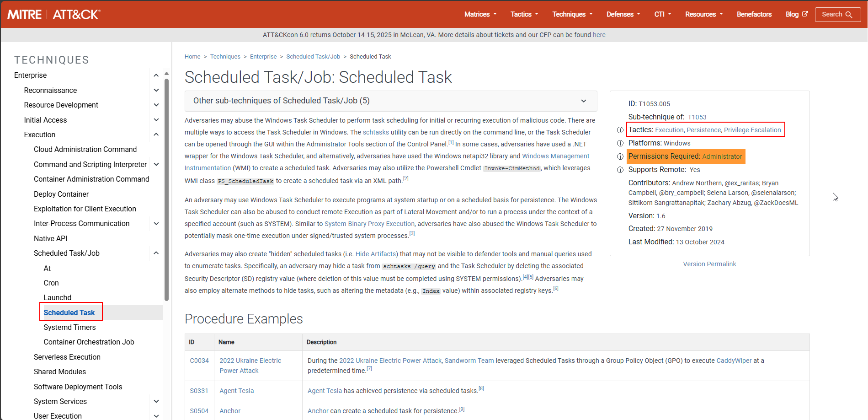868x420 pixels.
Task: Click the sidebar vertical scrollbar
Action: click(x=166, y=189)
